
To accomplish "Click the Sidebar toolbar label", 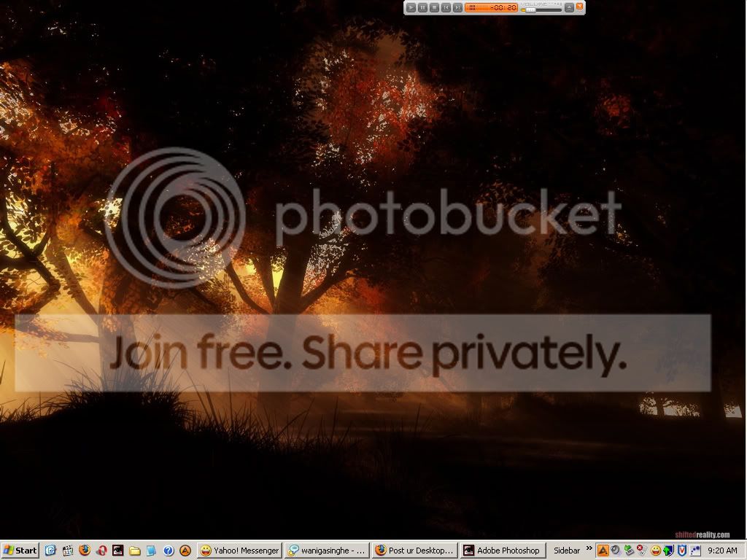I will 566,551.
